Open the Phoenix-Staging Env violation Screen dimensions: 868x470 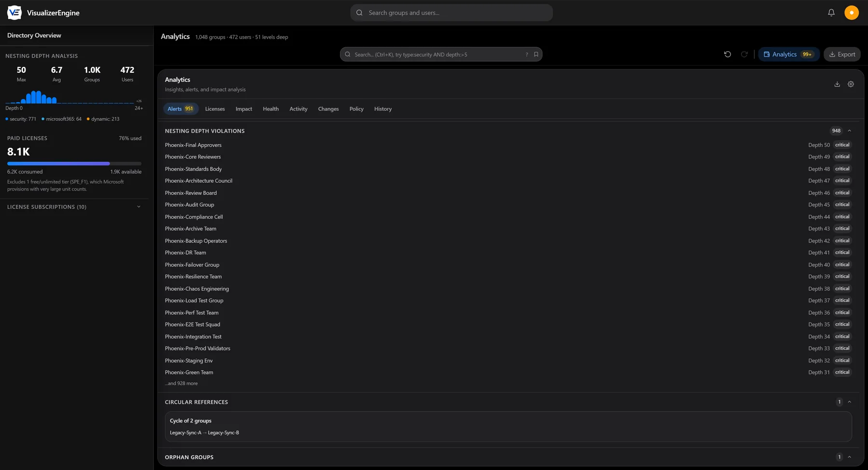(x=508, y=361)
